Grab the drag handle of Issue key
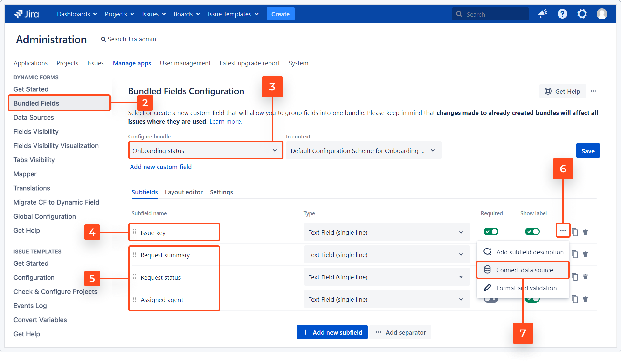This screenshot has width=621, height=364. click(135, 232)
